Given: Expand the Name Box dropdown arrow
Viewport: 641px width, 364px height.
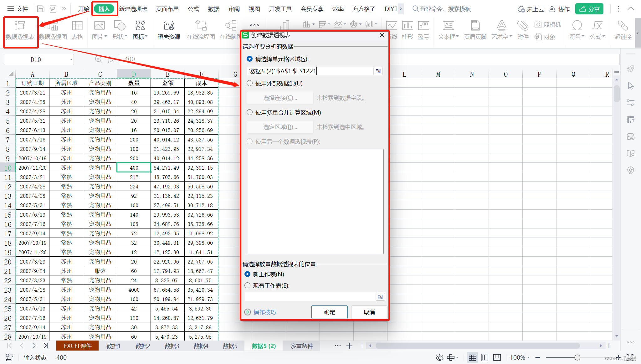Looking at the screenshot, I should 71,59.
